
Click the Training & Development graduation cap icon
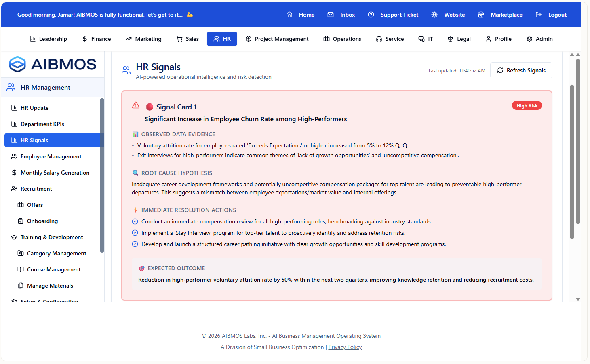click(14, 237)
